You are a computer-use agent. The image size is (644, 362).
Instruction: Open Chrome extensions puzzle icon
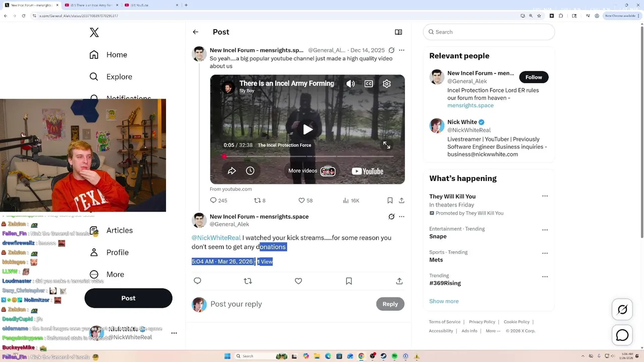561,16
